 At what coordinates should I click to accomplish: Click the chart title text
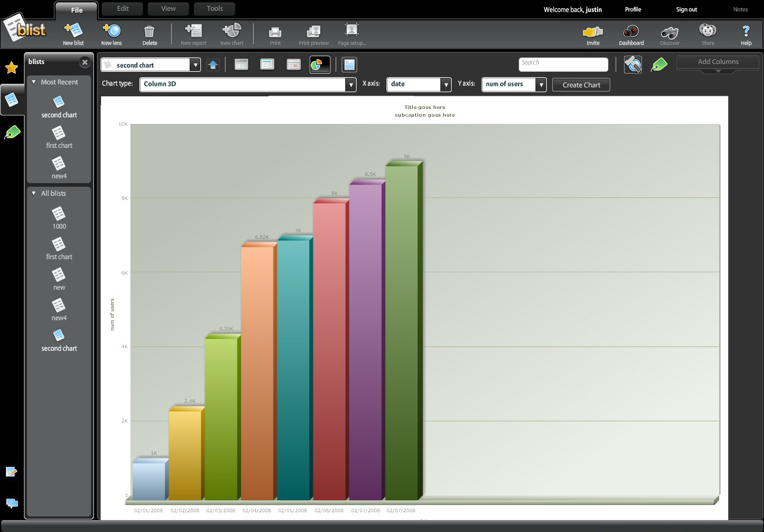(x=425, y=107)
